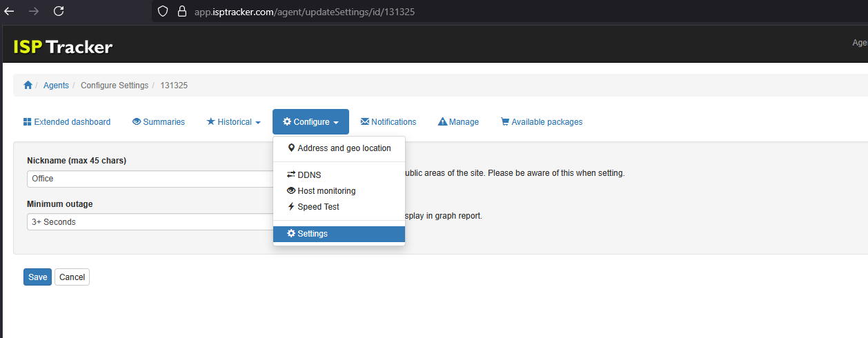Screen dimensions: 868x338
Task: Click the padlock icon in address bar
Action: (x=182, y=12)
